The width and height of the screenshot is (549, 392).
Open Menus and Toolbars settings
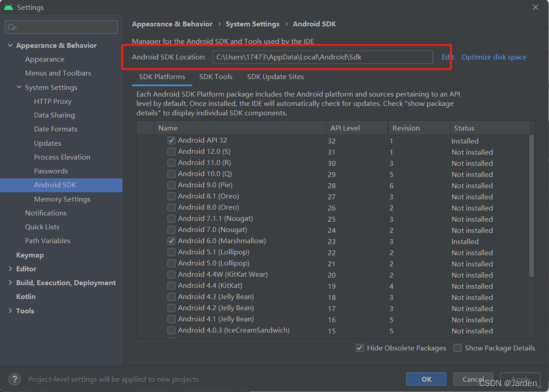point(58,73)
